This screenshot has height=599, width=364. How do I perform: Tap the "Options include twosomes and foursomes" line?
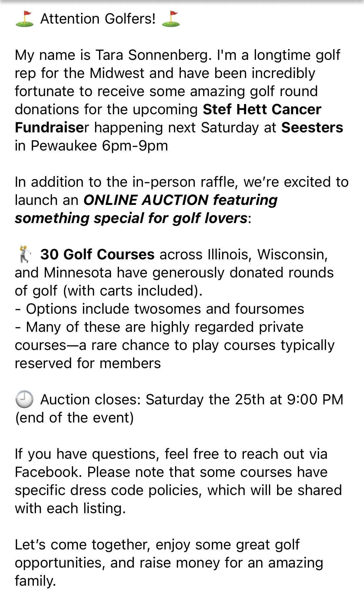pos(165,309)
